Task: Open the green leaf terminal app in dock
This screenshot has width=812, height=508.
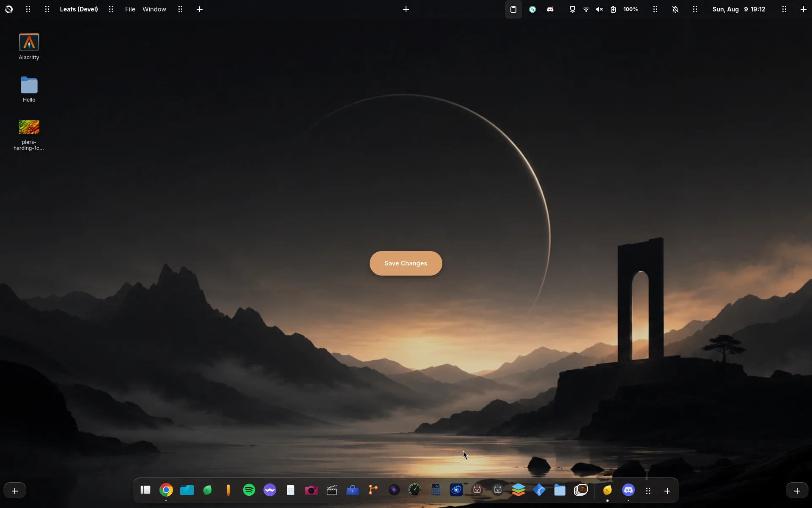Action: [208, 490]
